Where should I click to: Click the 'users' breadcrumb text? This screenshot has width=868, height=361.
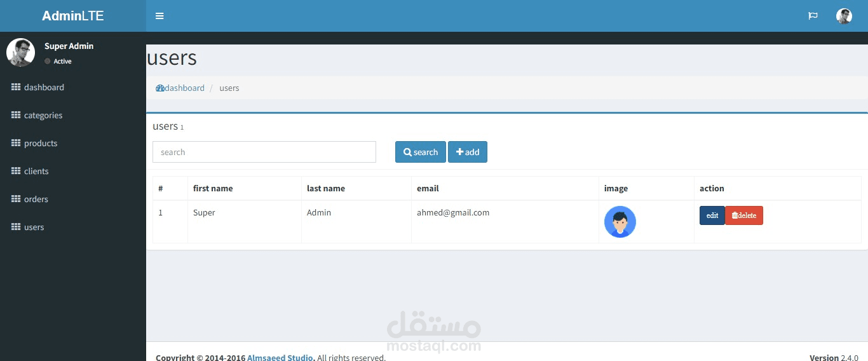point(229,88)
